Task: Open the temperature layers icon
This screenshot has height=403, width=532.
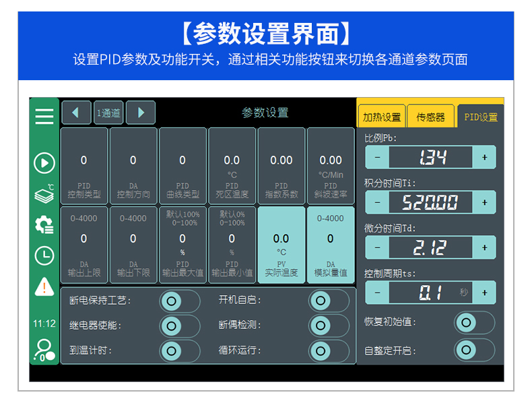Action: [44, 194]
